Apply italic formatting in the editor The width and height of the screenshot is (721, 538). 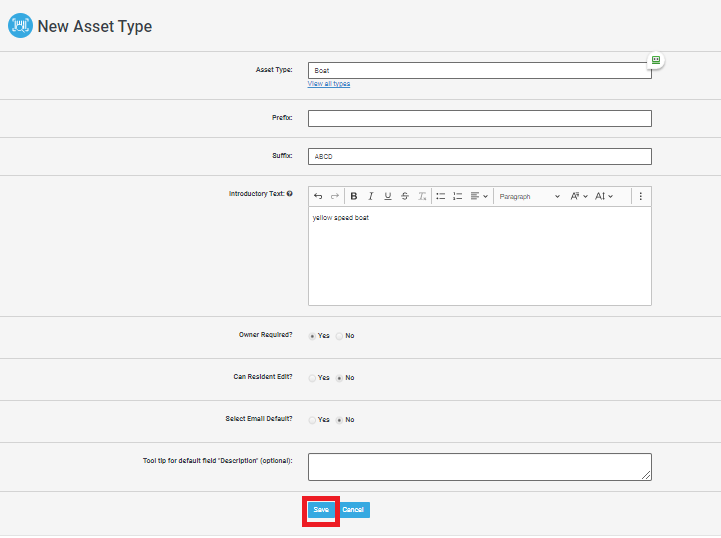pyautogui.click(x=370, y=197)
